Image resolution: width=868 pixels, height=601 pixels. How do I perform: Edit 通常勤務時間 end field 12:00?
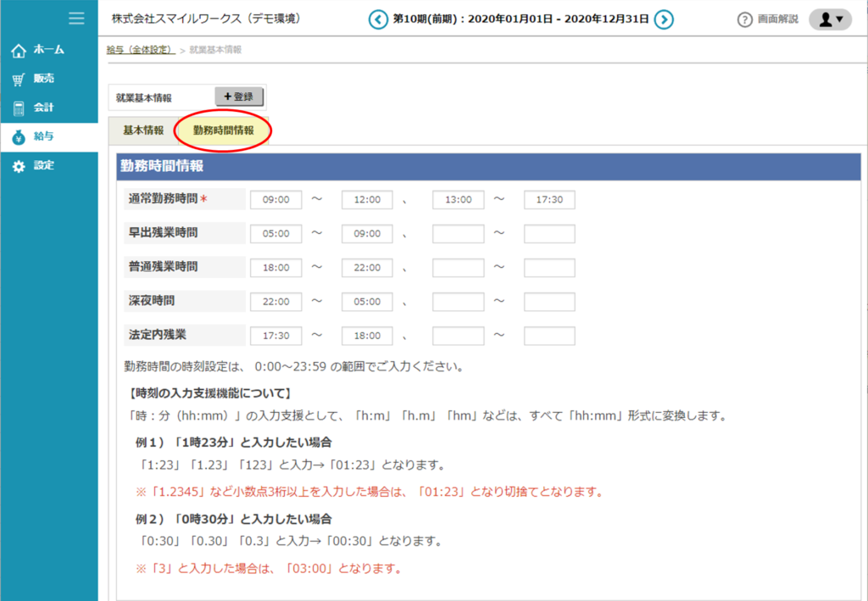coord(367,200)
